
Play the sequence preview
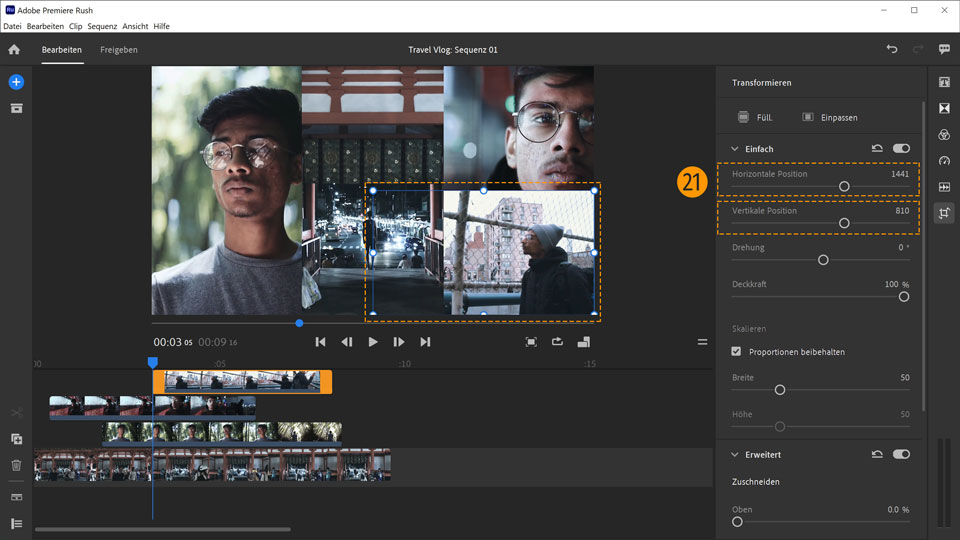coord(373,342)
